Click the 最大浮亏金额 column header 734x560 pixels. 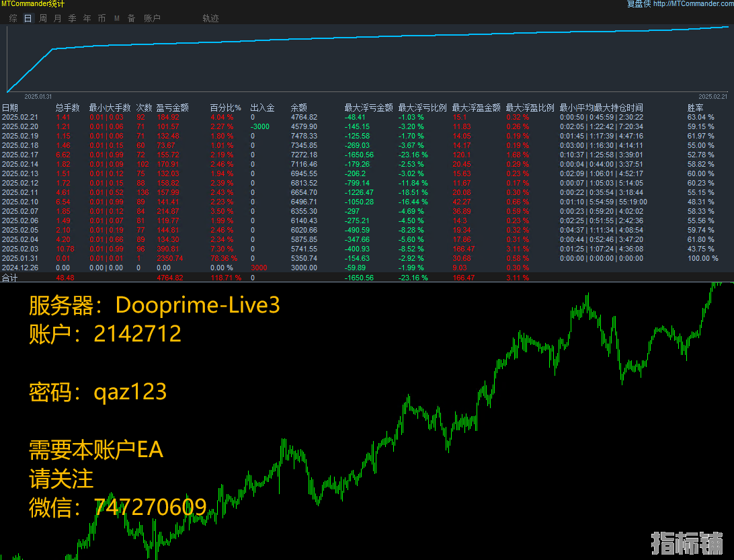368,108
